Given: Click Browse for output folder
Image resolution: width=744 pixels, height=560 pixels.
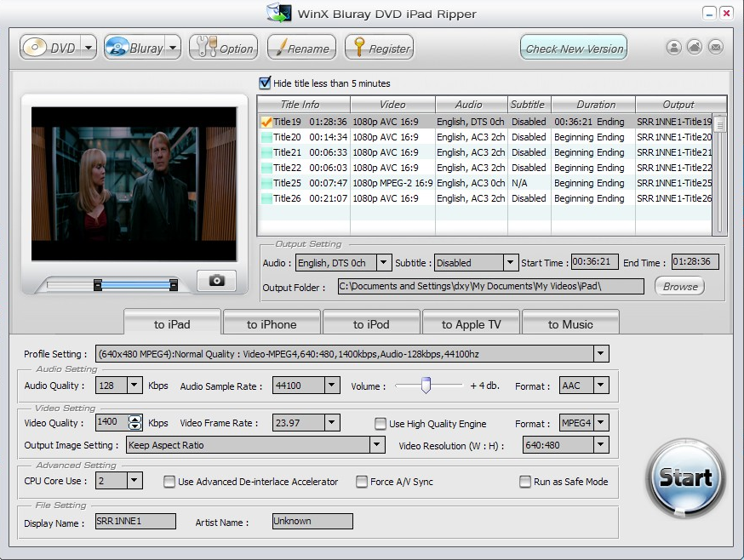Looking at the screenshot, I should click(x=680, y=287).
